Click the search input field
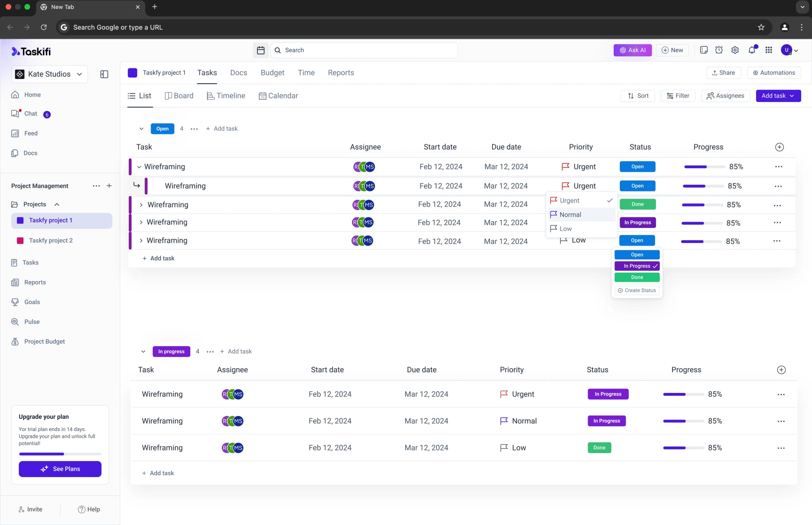This screenshot has height=525, width=812. pyautogui.click(x=365, y=50)
